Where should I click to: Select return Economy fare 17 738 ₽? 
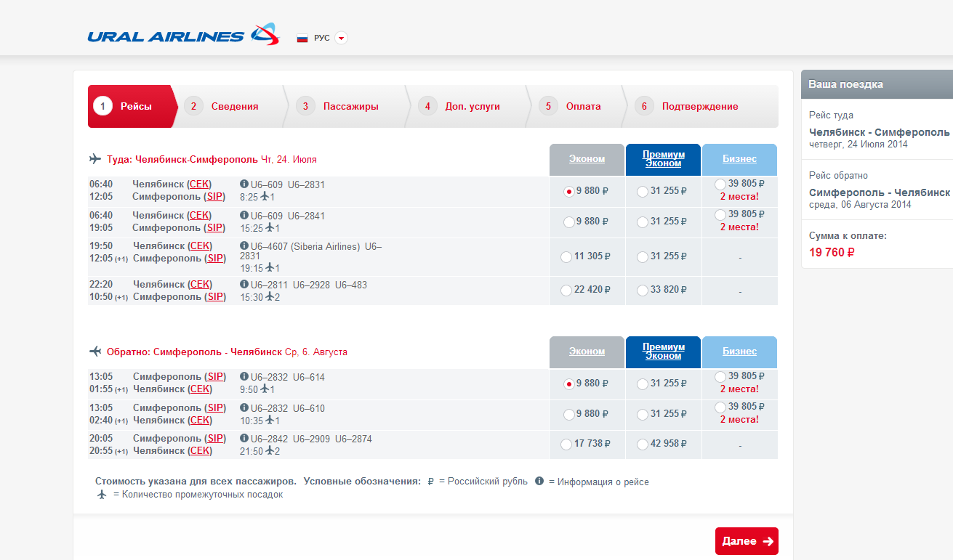click(x=566, y=445)
